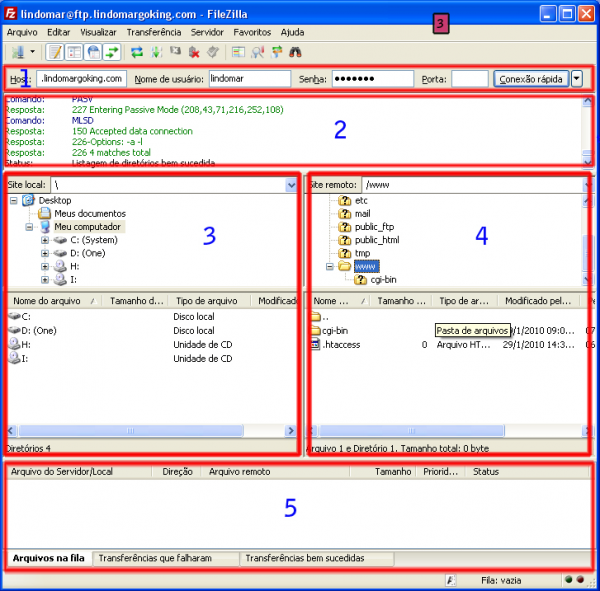The width and height of the screenshot is (600, 591).
Task: Click the .htaccess file icon
Action: click(316, 344)
